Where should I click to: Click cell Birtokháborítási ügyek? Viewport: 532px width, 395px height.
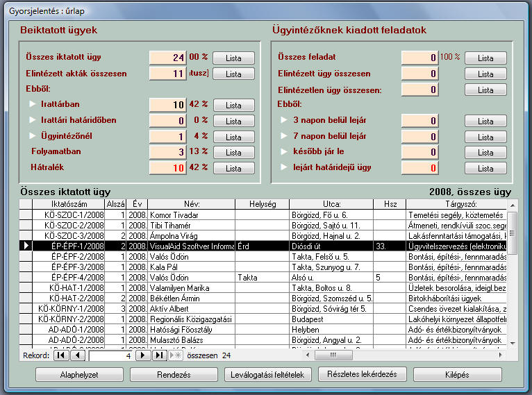[457, 299]
